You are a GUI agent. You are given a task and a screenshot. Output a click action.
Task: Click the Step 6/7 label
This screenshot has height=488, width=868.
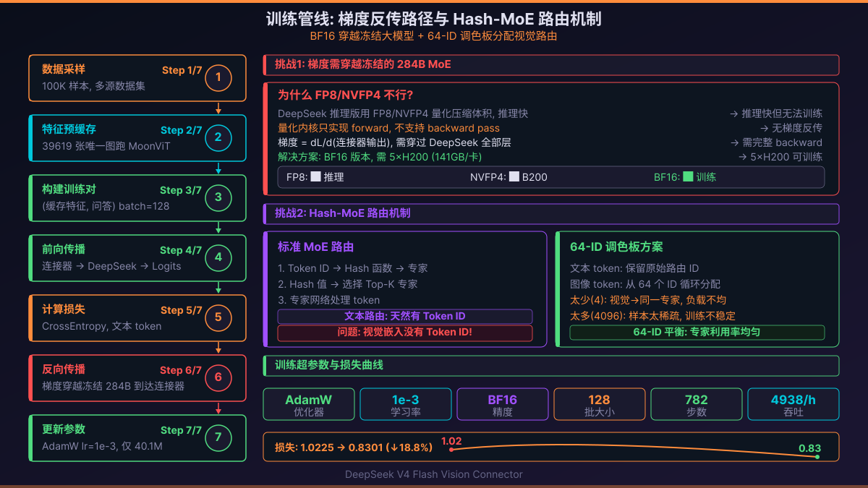(x=181, y=370)
